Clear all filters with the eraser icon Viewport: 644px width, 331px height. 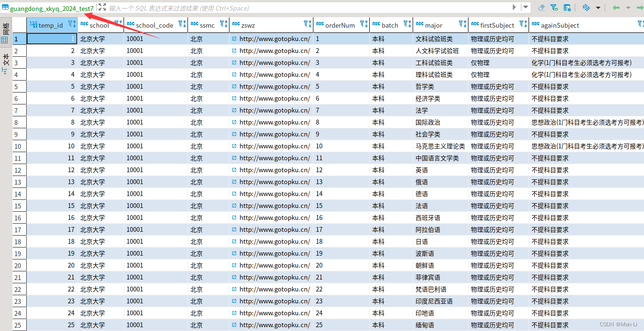[541, 8]
